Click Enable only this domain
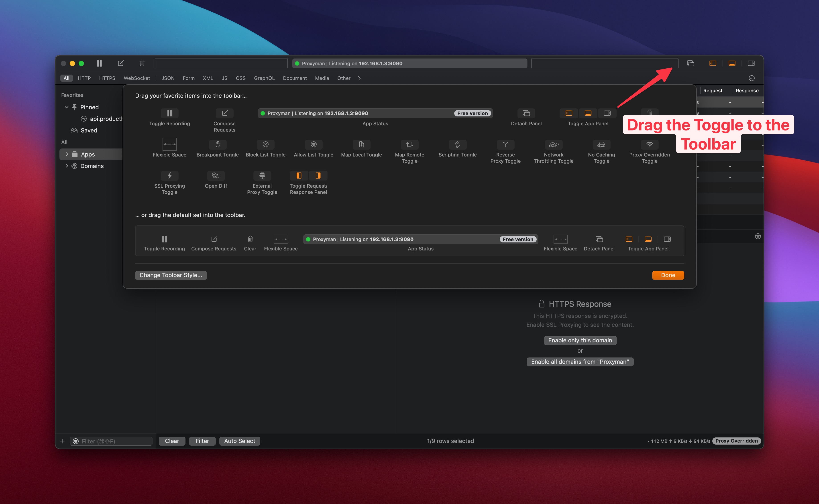Viewport: 819px width, 504px height. click(580, 340)
